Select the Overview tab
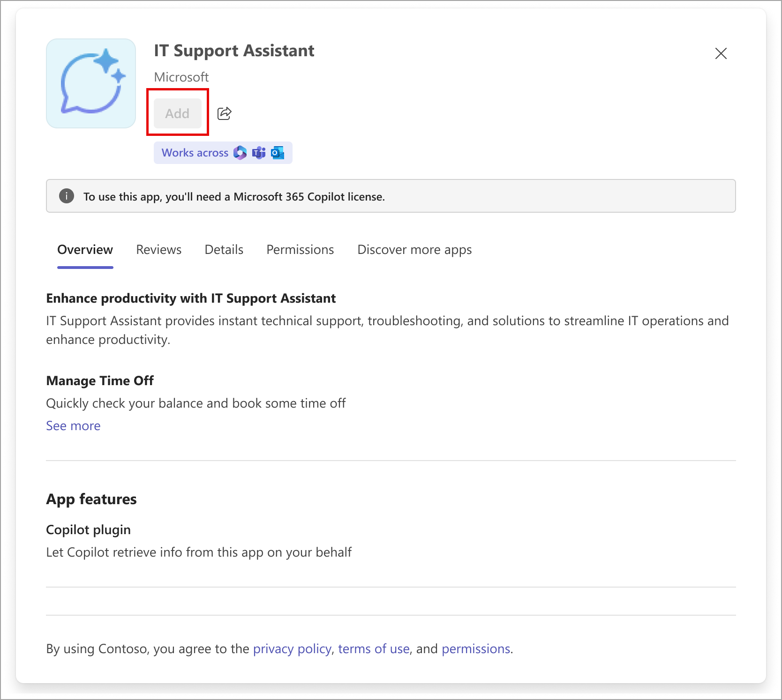This screenshot has height=700, width=782. [x=85, y=250]
